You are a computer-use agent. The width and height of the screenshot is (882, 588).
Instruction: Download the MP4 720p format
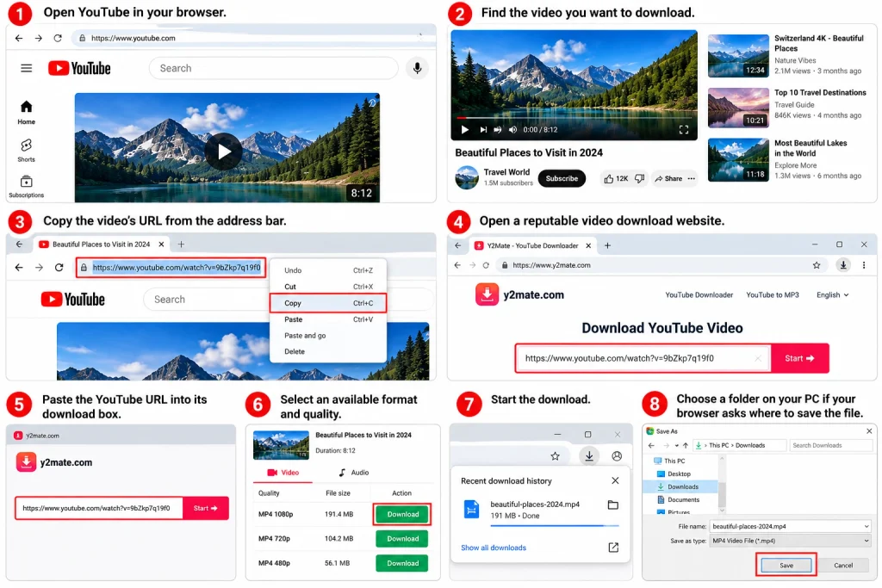click(403, 539)
